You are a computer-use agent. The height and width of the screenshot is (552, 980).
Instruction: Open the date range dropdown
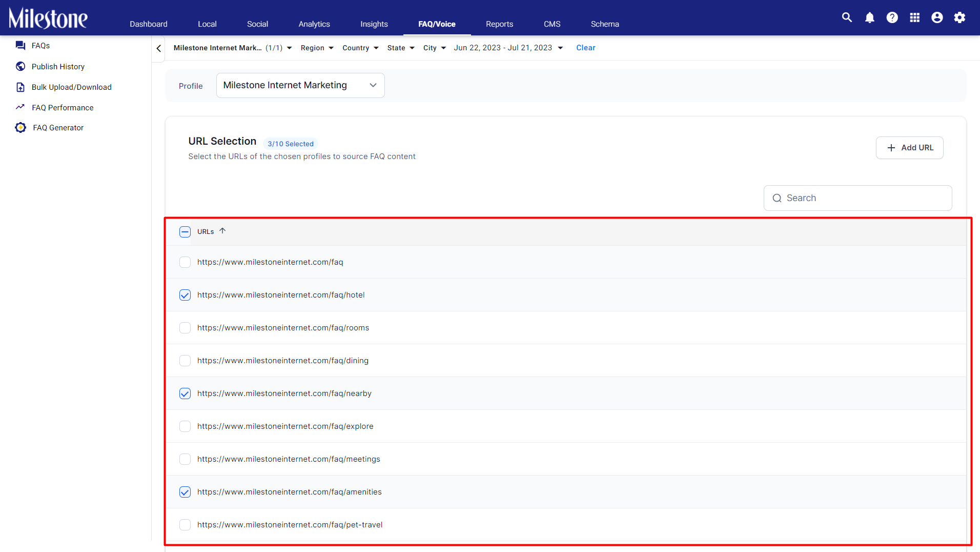[x=508, y=48]
